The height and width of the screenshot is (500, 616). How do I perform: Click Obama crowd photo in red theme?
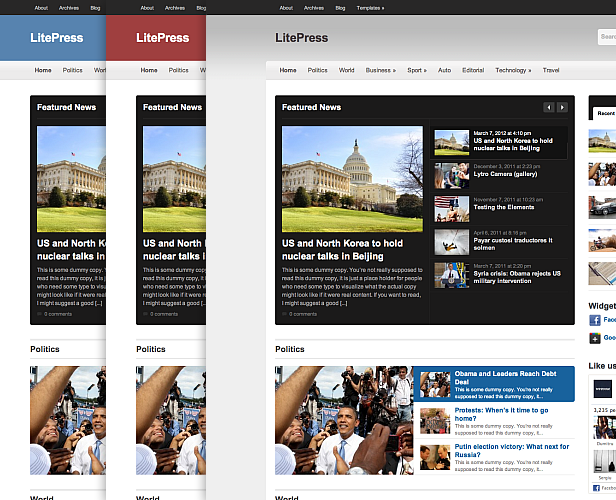pos(171,420)
